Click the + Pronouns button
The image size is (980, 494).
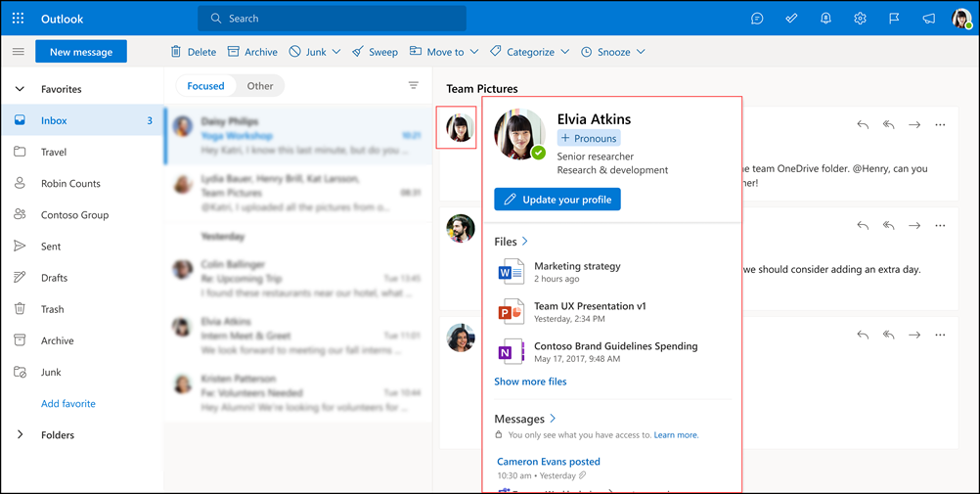(589, 138)
